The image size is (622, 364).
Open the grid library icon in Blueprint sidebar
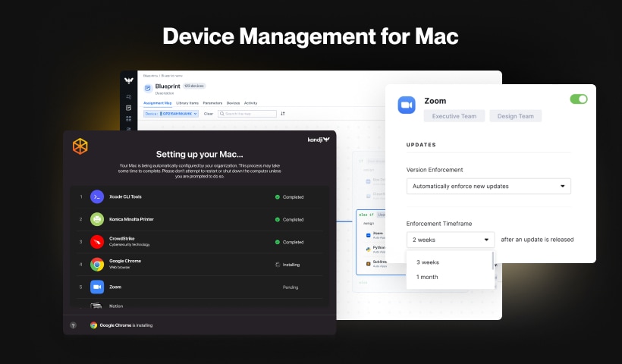click(x=128, y=118)
